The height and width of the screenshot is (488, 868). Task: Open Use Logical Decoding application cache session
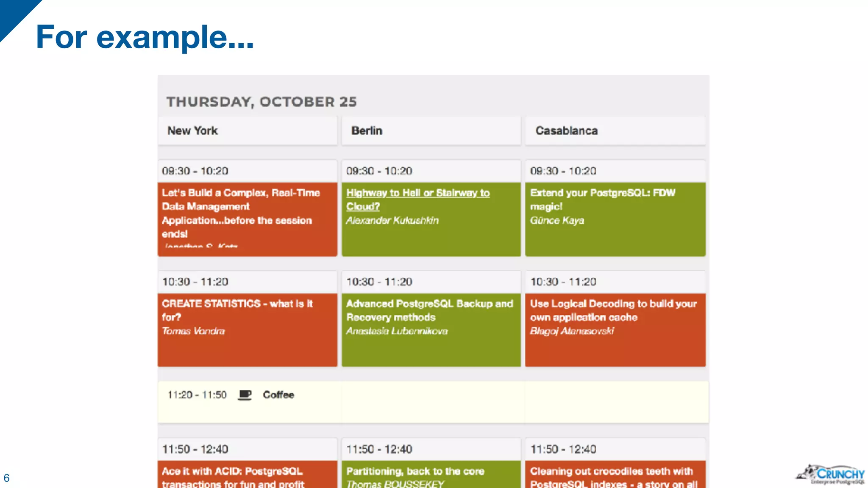click(615, 330)
